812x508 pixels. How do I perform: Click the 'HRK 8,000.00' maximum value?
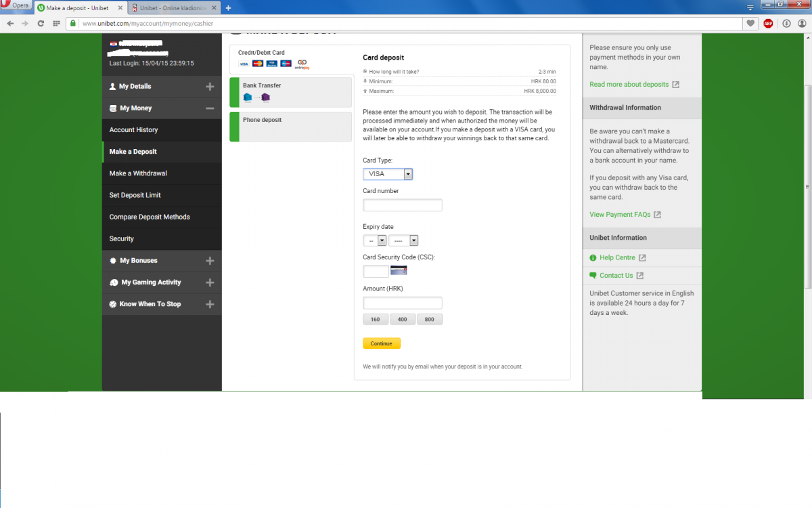tap(540, 91)
